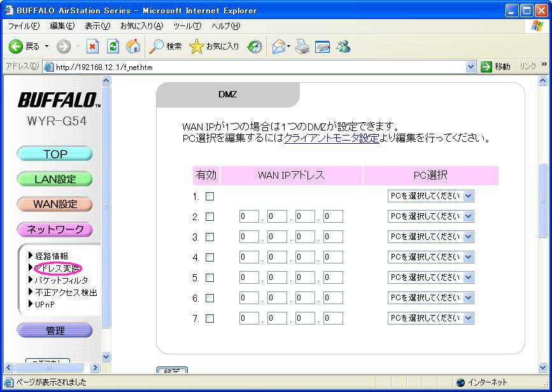Click the first IP octet field in row 3
Image resolution: width=552 pixels, height=392 pixels.
pos(249,237)
